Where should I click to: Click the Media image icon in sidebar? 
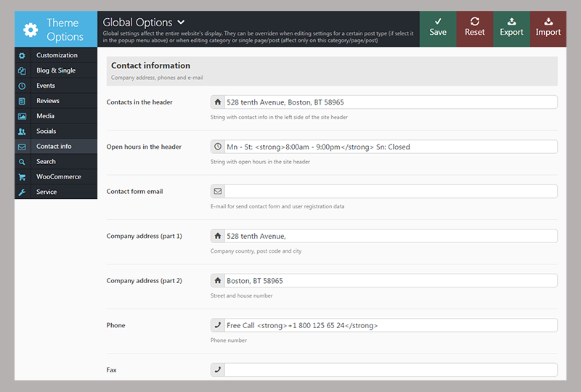[22, 116]
